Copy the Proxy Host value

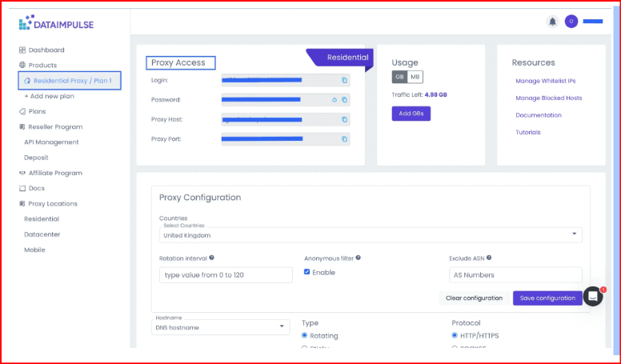(x=344, y=120)
